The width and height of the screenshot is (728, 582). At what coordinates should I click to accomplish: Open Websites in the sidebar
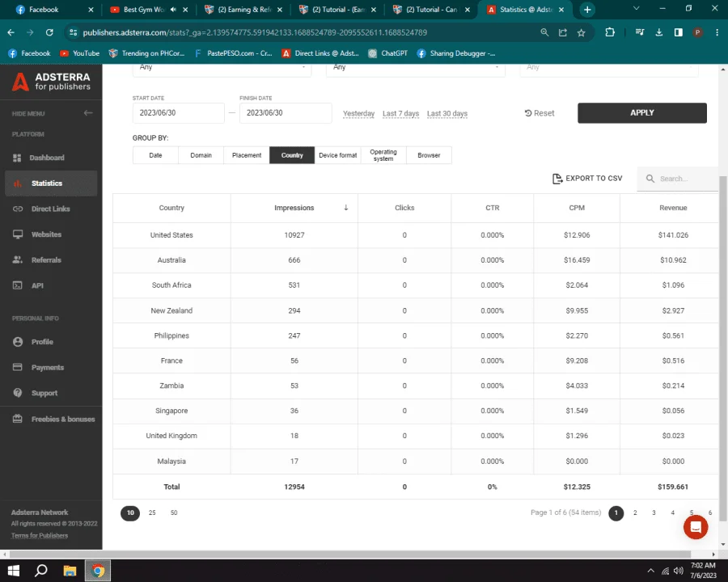point(46,234)
